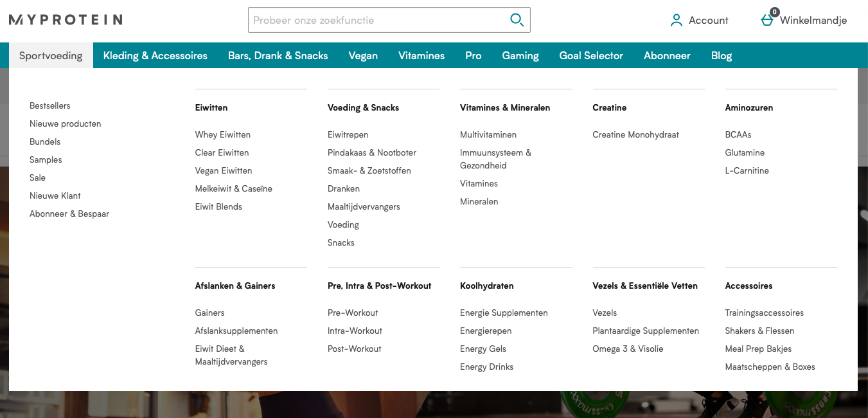
Task: Select Vegan in the navigation bar
Action: pyautogui.click(x=363, y=55)
